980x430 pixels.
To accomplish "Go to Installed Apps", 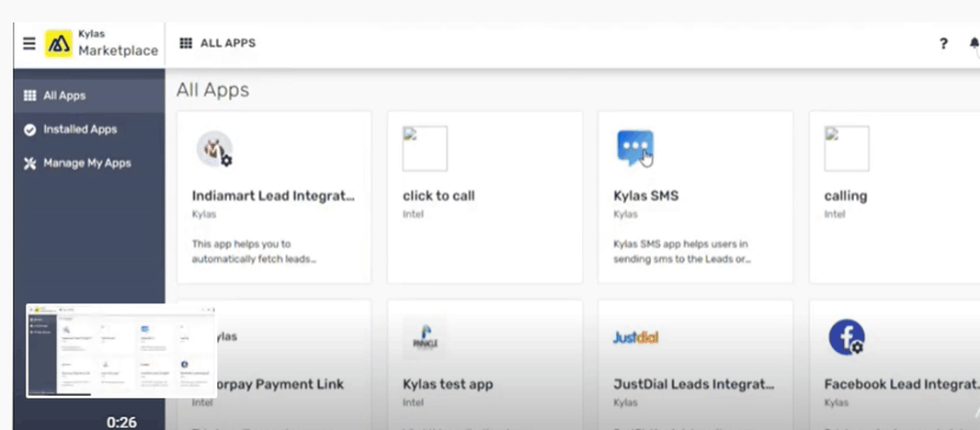I will [88, 130].
